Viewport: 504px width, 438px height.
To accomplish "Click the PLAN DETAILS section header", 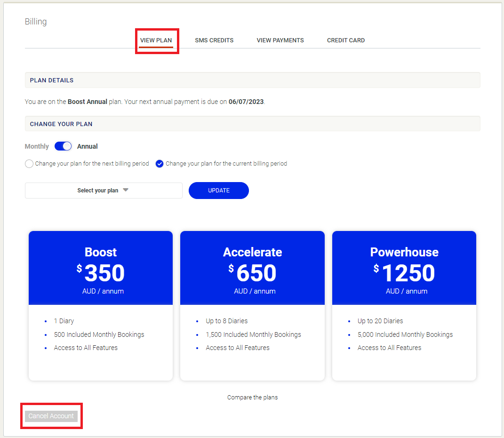I will tap(51, 80).
